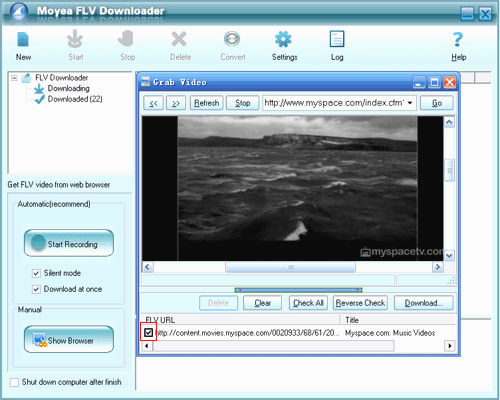Image resolution: width=500 pixels, height=400 pixels.
Task: Click the splitter handle above Delete button
Action: [298, 290]
